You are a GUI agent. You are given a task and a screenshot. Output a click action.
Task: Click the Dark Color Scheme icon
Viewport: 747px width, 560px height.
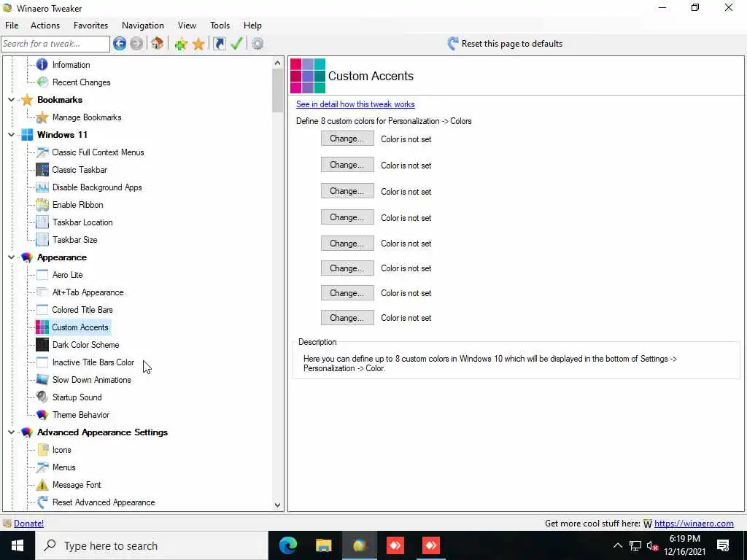coord(42,345)
